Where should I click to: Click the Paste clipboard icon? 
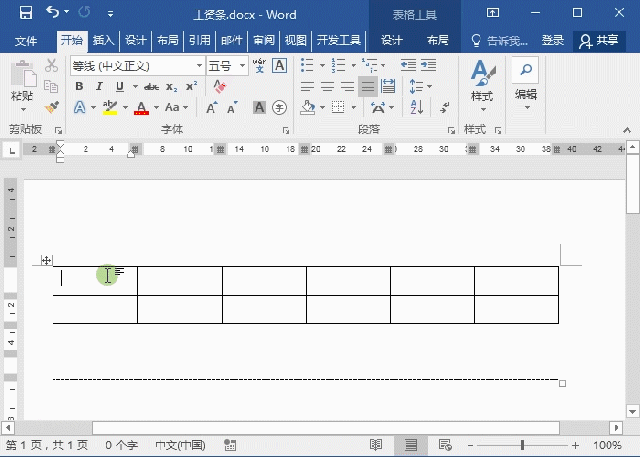[23, 75]
